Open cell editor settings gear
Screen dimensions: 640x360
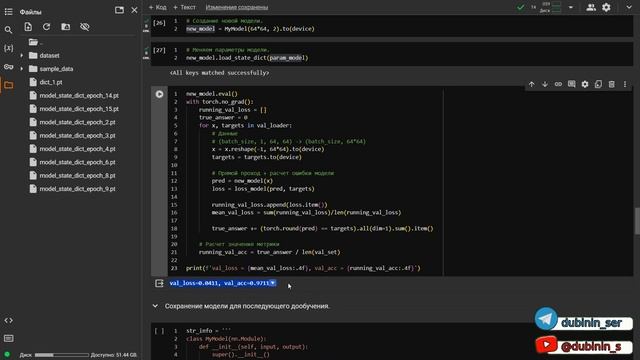point(585,84)
